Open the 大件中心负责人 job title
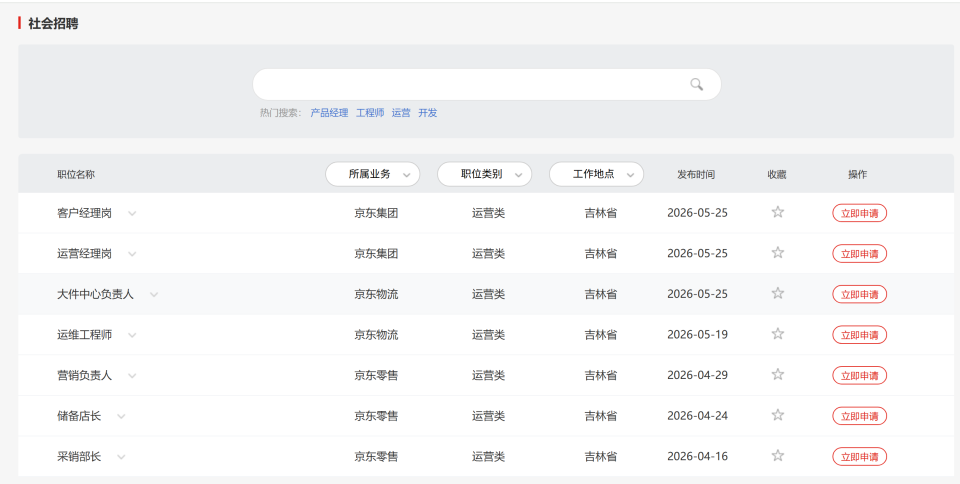This screenshot has width=960, height=484. (x=95, y=294)
